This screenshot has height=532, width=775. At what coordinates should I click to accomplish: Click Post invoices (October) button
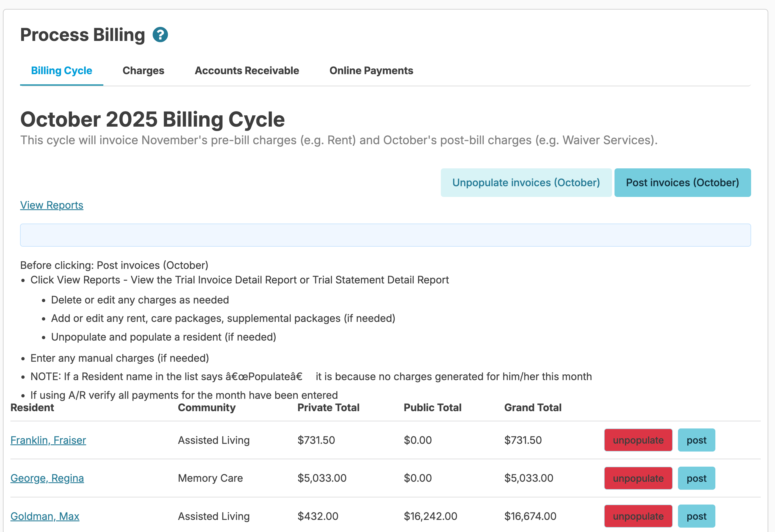pyautogui.click(x=682, y=183)
